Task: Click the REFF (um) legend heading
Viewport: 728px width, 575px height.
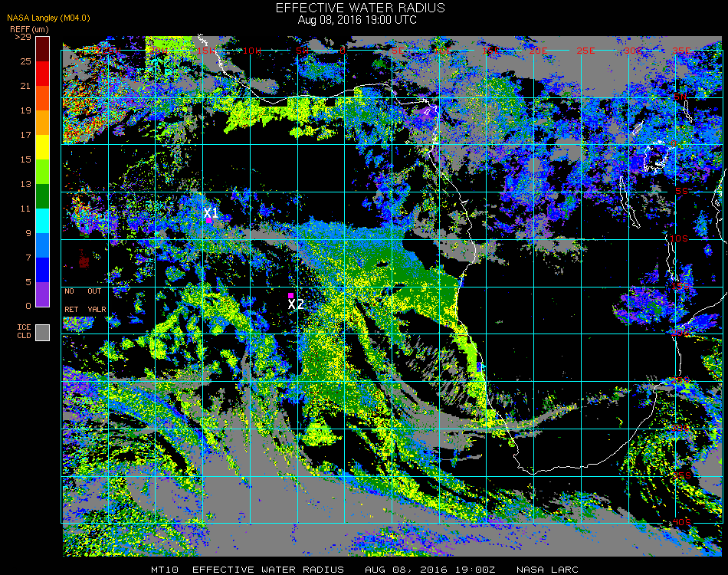Action: coord(29,29)
